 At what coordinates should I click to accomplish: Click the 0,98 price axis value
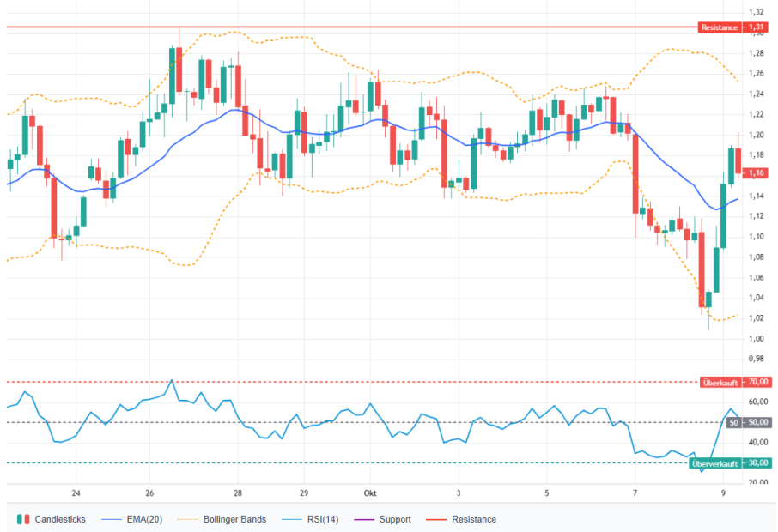tap(757, 359)
